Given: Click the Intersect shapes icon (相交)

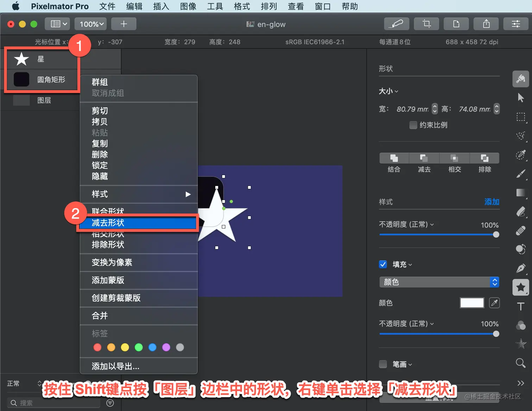Looking at the screenshot, I should 454,158.
